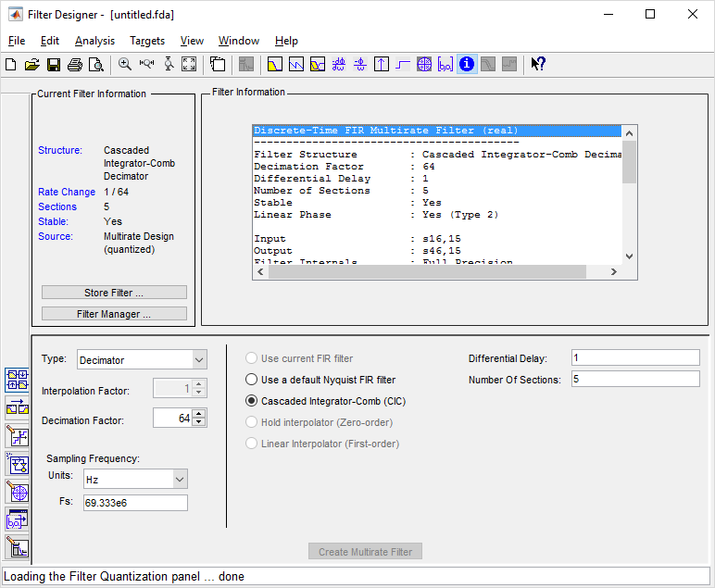This screenshot has width=715, height=588.
Task: Show the Magnitude Response plot
Action: tap(274, 65)
